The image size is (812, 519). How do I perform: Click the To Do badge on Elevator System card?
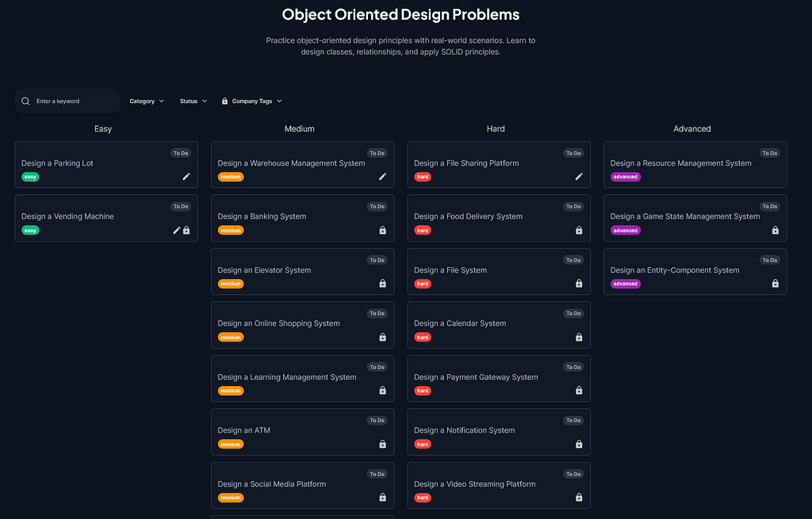click(377, 260)
